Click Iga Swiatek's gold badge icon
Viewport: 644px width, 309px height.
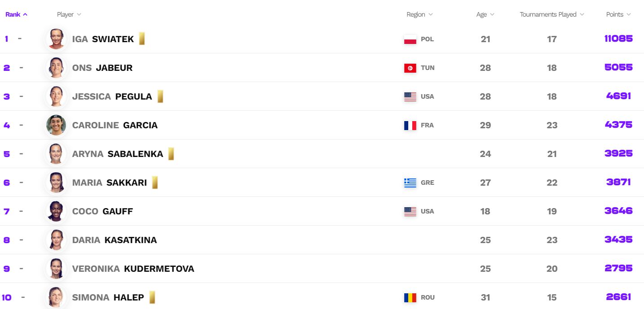[141, 39]
